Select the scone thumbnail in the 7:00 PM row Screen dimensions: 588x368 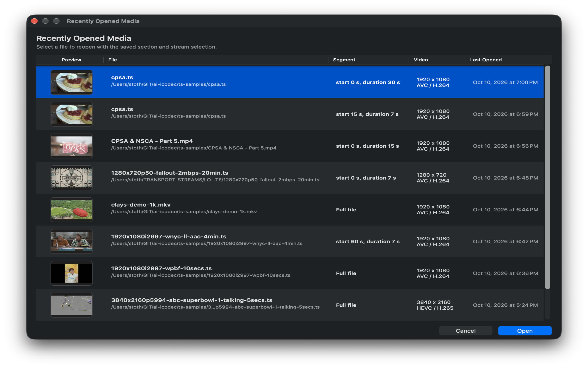tap(71, 82)
